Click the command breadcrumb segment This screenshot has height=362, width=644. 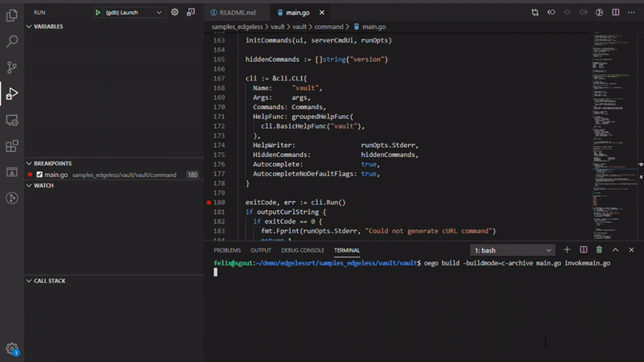328,27
